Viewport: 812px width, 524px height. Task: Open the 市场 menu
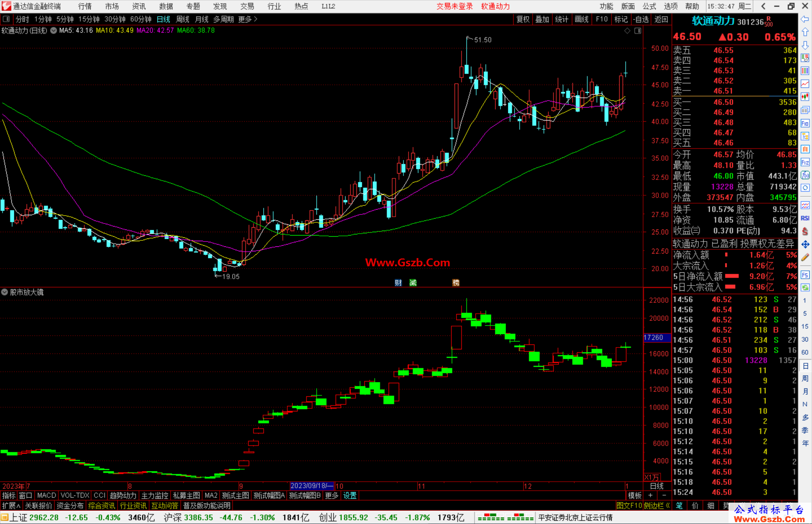point(112,6)
